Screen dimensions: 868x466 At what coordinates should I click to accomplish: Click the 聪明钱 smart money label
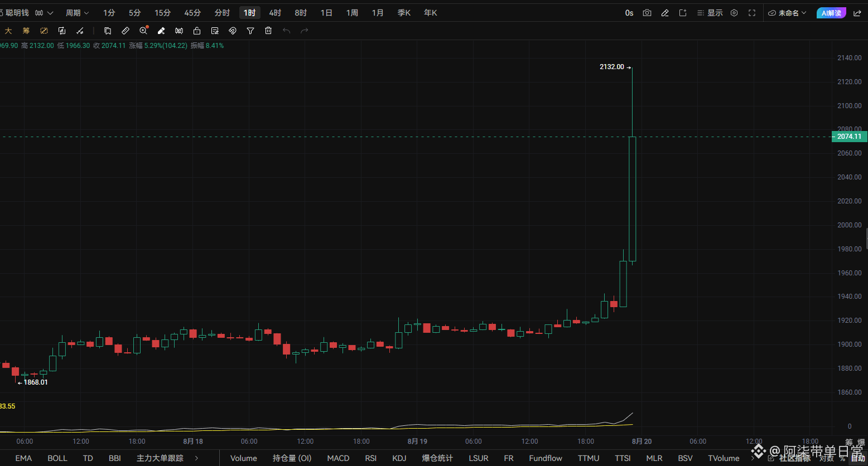(x=17, y=13)
